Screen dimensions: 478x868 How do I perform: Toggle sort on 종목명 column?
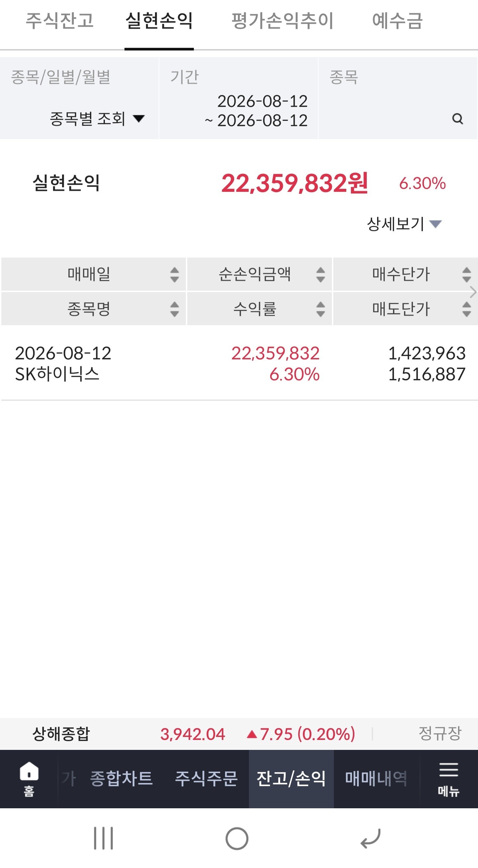pyautogui.click(x=175, y=309)
